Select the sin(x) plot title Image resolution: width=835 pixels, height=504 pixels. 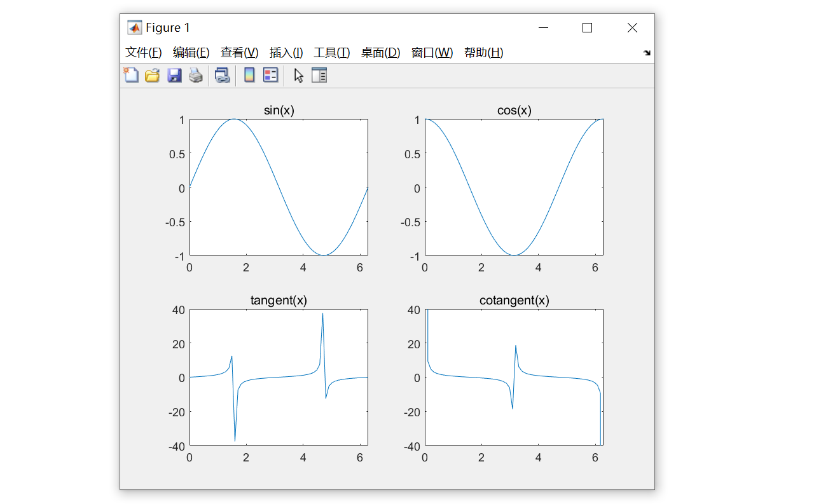pyautogui.click(x=279, y=111)
